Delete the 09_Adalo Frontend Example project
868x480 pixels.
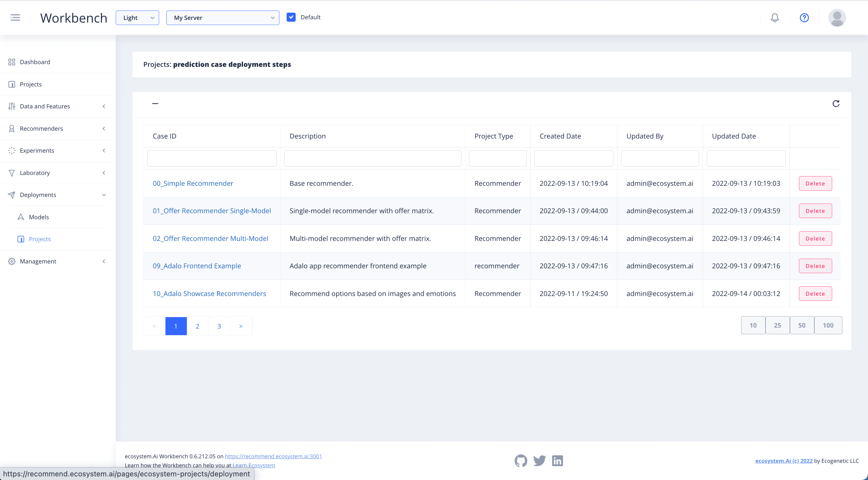point(815,266)
